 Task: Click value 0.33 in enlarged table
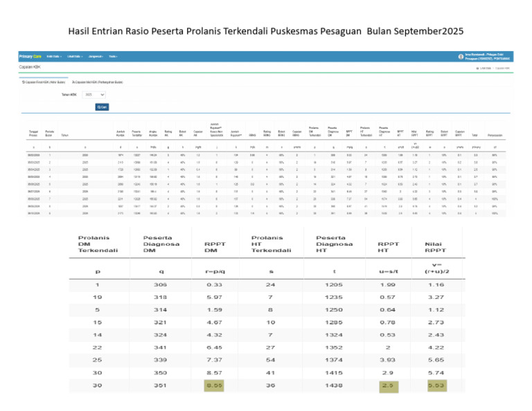pyautogui.click(x=215, y=284)
